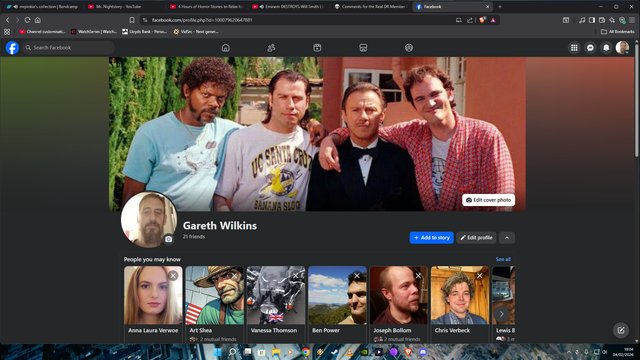Click the camera icon on profile picture
640x360 pixels.
point(169,239)
